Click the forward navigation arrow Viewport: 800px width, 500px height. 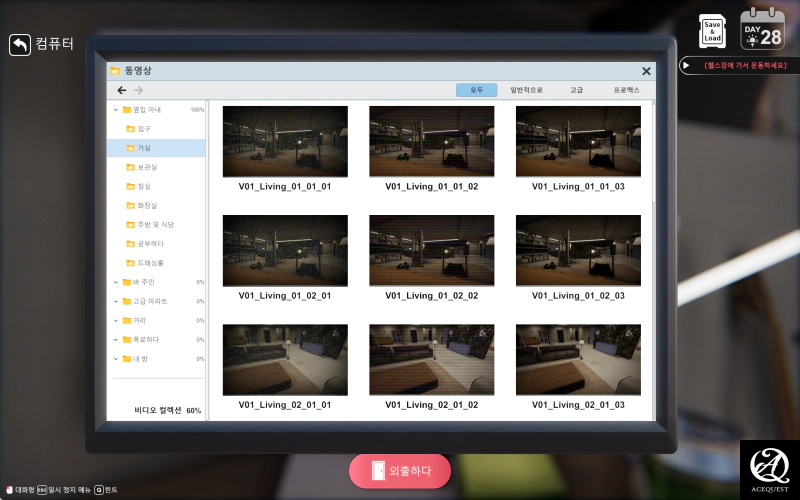click(x=139, y=90)
